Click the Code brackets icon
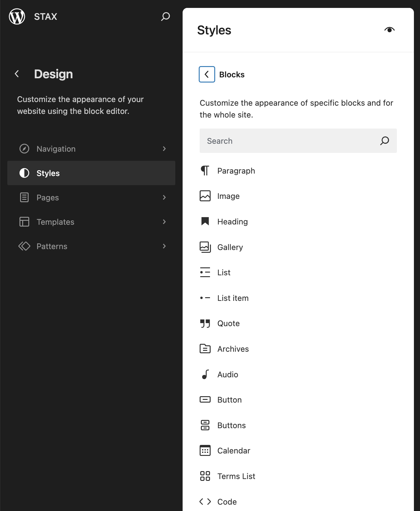This screenshot has width=420, height=511. 205,502
